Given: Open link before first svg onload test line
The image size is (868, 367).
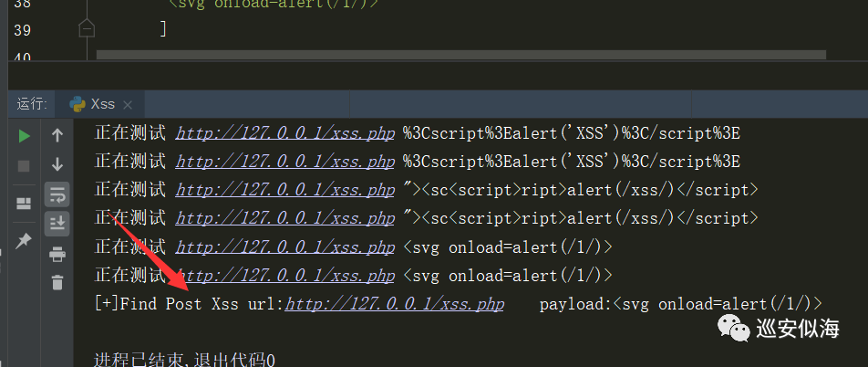Looking at the screenshot, I should pos(285,246).
